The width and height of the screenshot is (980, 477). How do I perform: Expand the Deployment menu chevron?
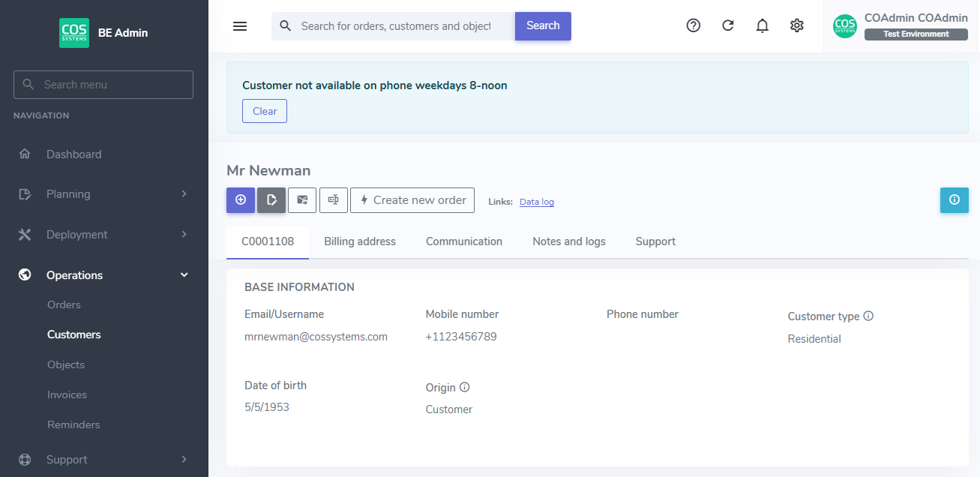[184, 235]
